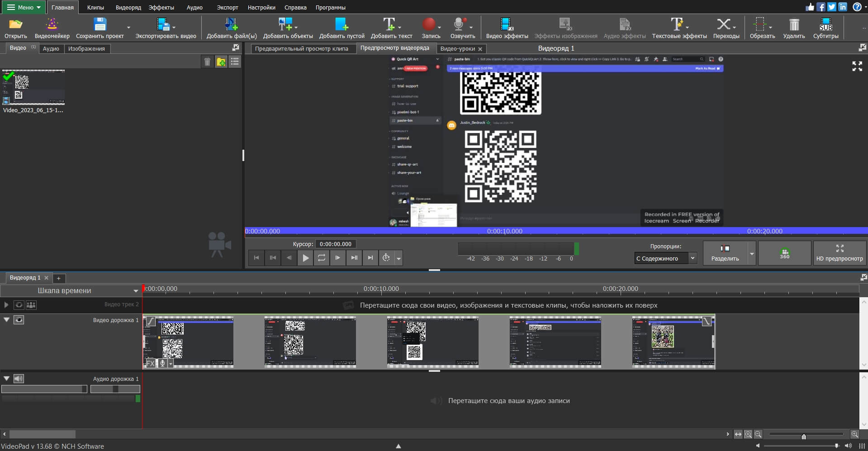This screenshot has width=868, height=451.
Task: Add a new sequence with the plus tab
Action: coord(58,278)
